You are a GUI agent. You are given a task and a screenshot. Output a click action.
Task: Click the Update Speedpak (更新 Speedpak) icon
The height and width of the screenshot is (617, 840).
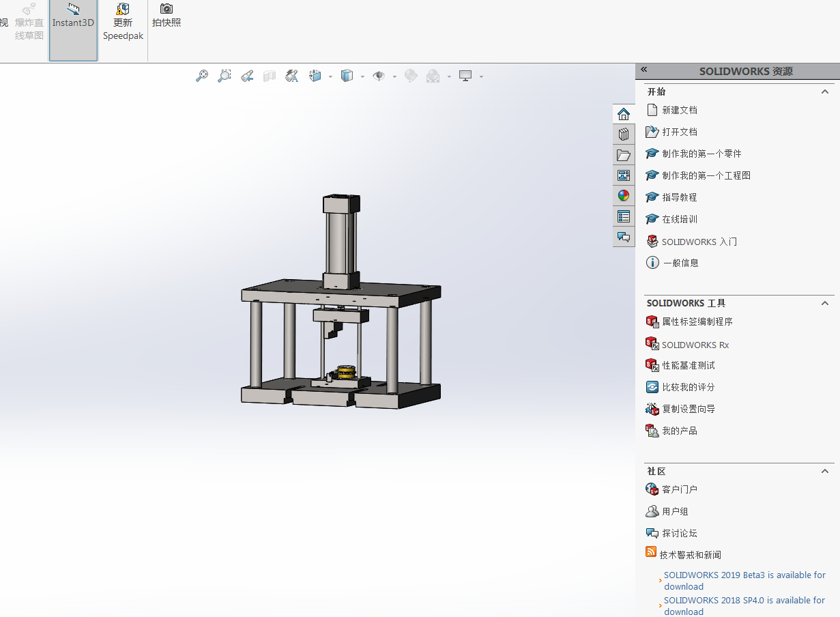(123, 10)
